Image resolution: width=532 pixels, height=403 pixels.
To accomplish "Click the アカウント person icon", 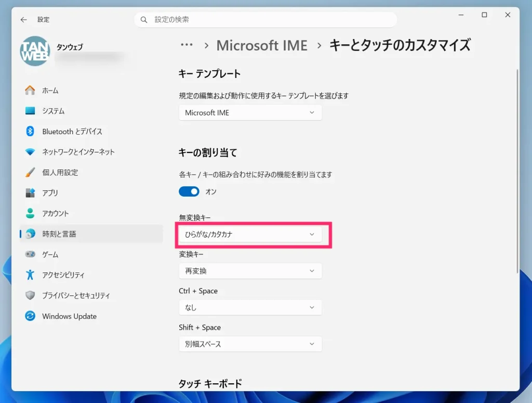I will (30, 213).
